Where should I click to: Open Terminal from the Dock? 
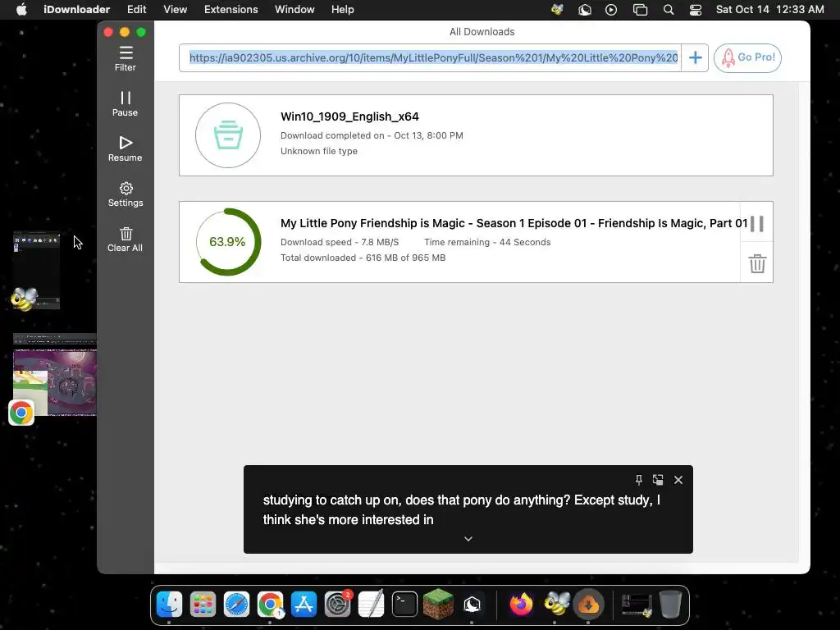click(x=404, y=605)
